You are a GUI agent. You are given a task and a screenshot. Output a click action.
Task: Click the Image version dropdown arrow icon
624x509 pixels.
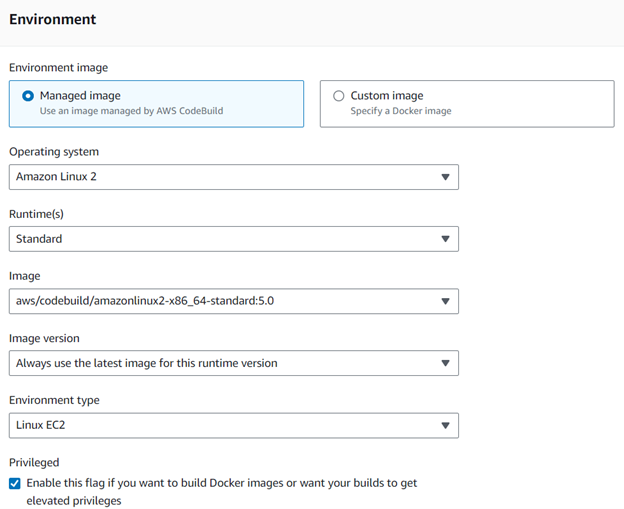click(445, 363)
